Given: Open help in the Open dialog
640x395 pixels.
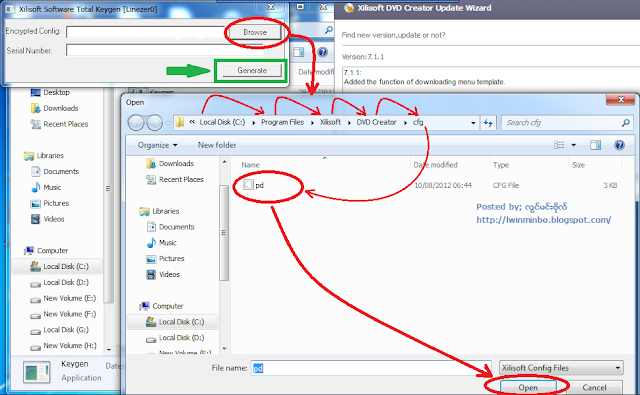Looking at the screenshot, I should coord(619,145).
